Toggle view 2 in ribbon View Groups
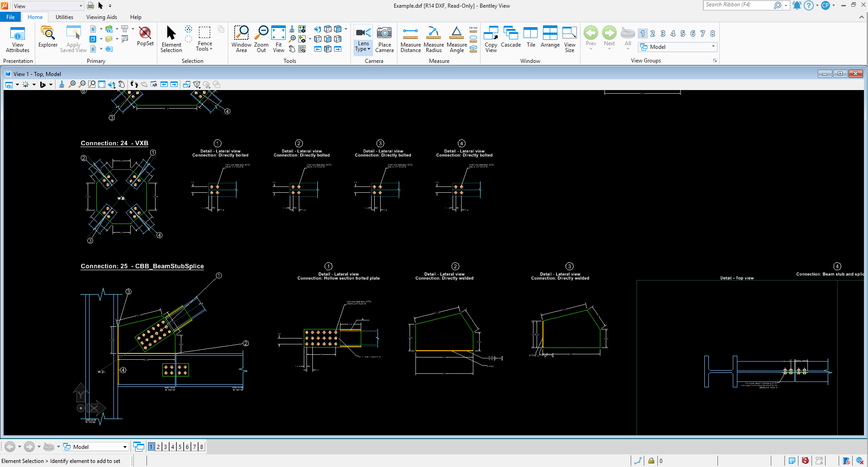This screenshot has height=467, width=868. coord(652,33)
